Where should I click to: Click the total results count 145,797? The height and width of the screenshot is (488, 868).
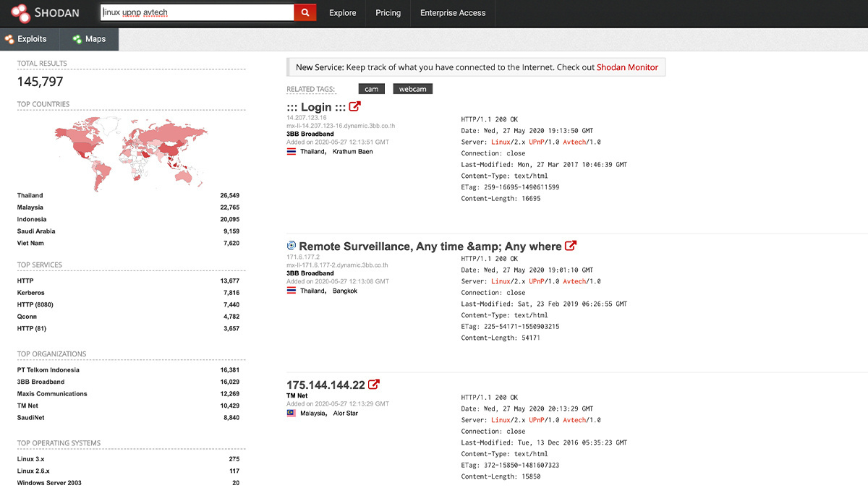pos(41,82)
